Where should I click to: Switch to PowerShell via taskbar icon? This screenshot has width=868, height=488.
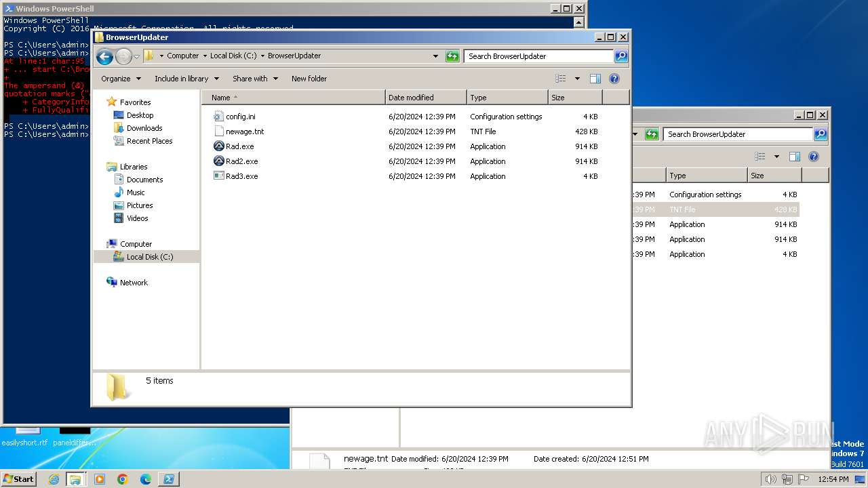click(169, 479)
